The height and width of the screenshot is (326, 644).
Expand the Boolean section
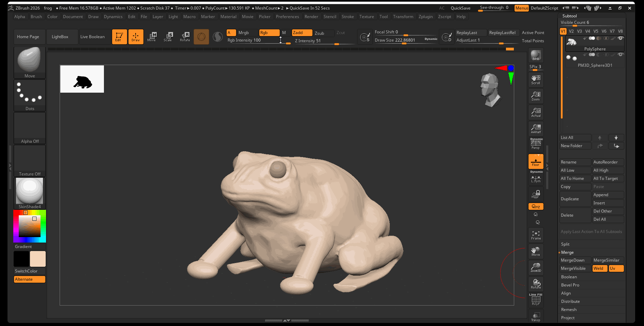pos(569,277)
